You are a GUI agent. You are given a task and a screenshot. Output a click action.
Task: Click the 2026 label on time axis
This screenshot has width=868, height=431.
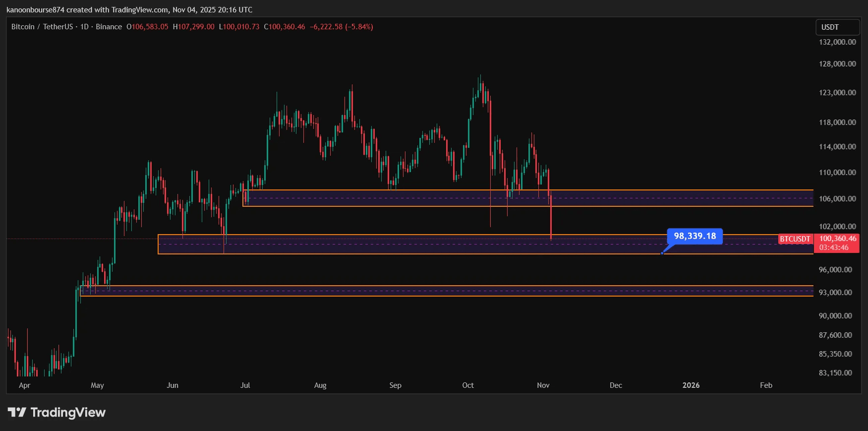click(x=691, y=385)
